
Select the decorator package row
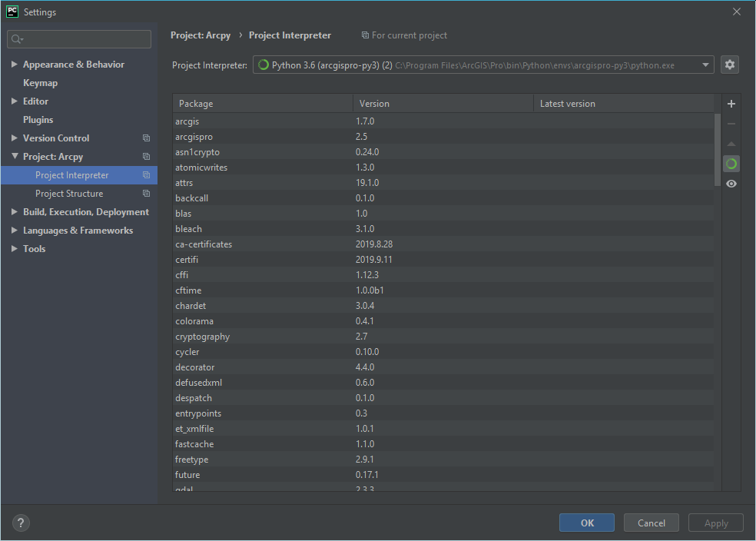click(443, 367)
